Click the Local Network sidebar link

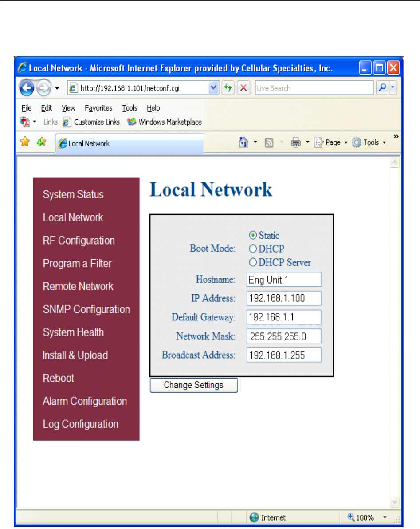click(x=73, y=217)
